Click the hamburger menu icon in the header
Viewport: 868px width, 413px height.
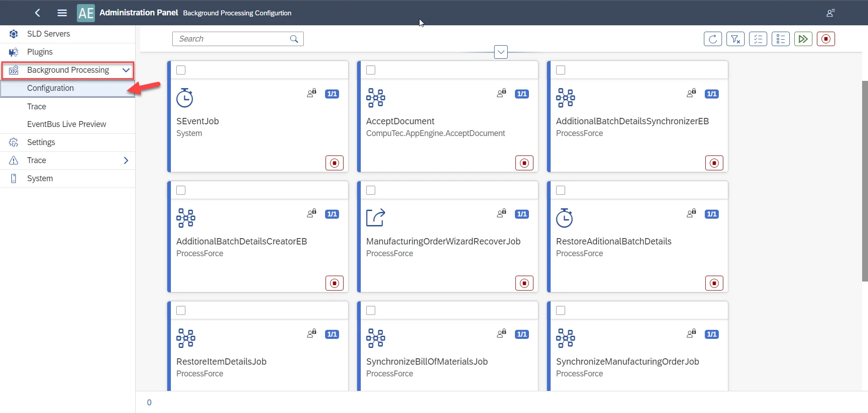62,13
